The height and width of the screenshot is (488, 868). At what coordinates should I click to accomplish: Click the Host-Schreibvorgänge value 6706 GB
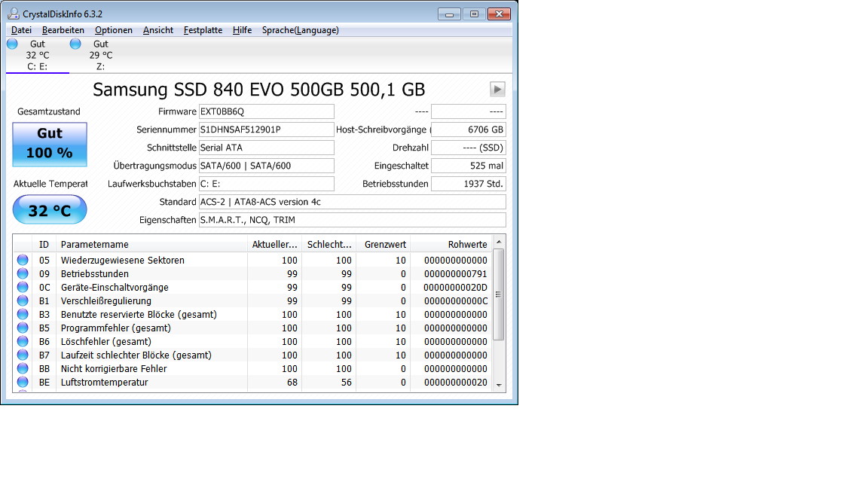click(469, 130)
